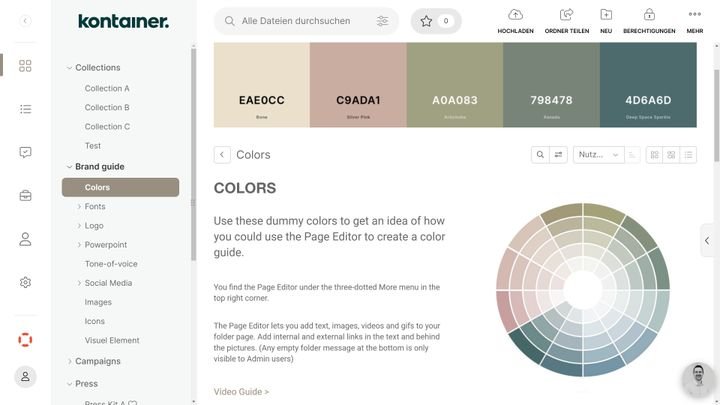Expand the Logo folder
720x405 pixels.
point(79,225)
